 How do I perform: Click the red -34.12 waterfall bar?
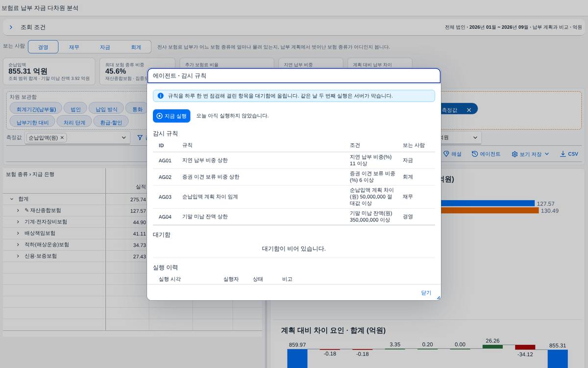tap(525, 347)
